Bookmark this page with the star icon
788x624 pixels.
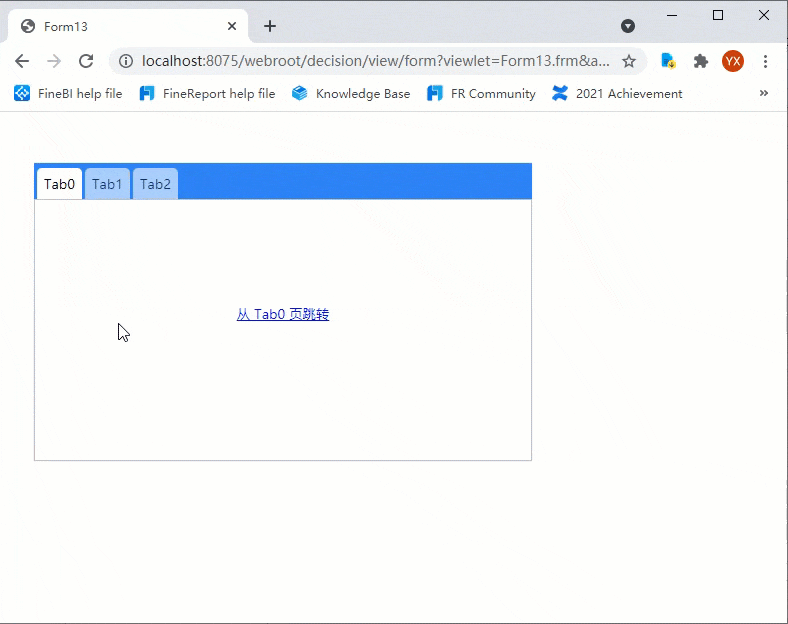click(x=629, y=61)
